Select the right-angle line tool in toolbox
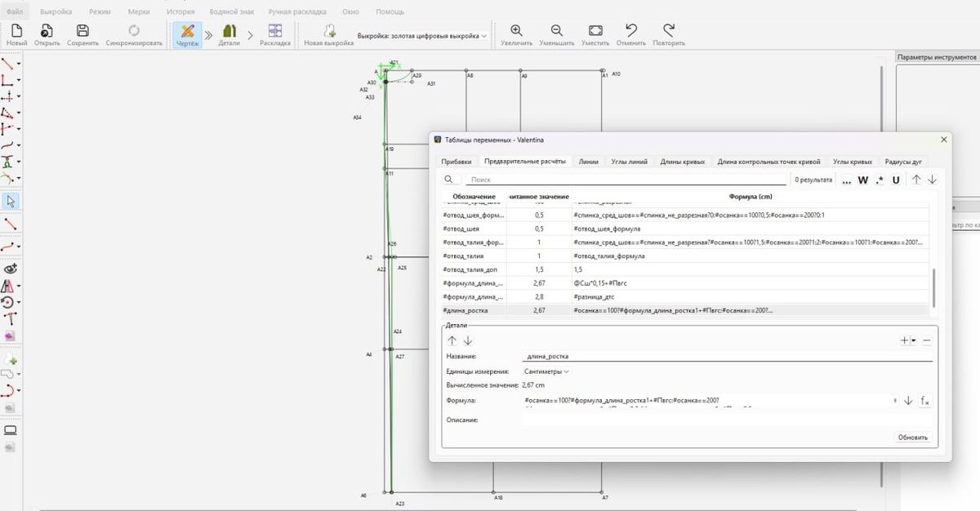The width and height of the screenshot is (980, 511). click(x=8, y=80)
